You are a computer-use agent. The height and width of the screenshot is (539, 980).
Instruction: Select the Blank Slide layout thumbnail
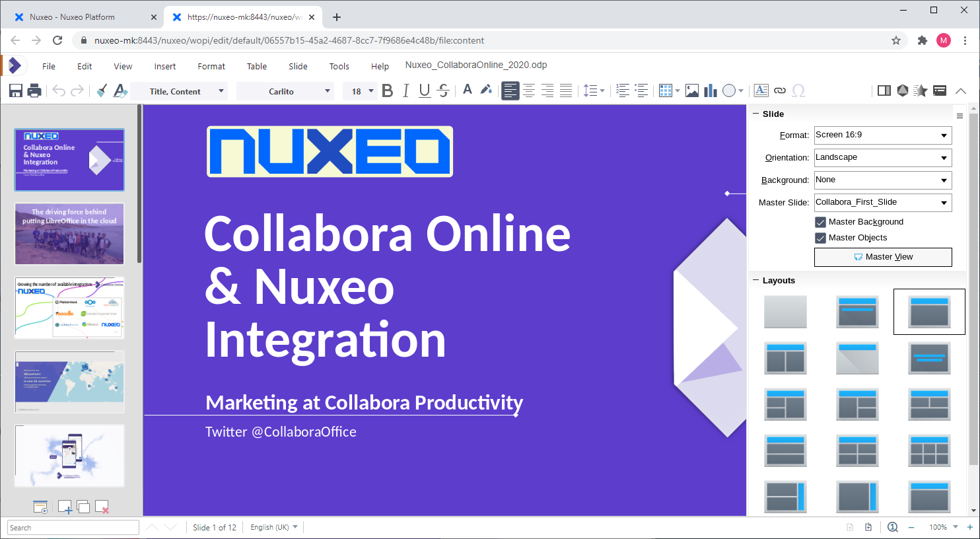point(785,312)
